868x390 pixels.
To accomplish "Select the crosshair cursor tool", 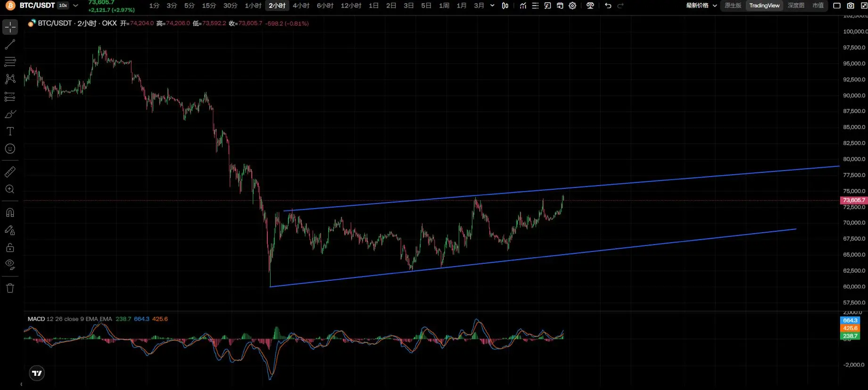I will [10, 27].
